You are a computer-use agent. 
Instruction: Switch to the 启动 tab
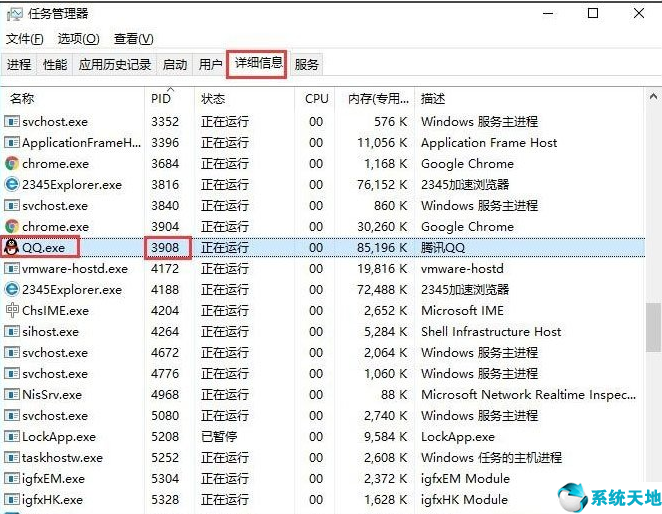[x=175, y=65]
